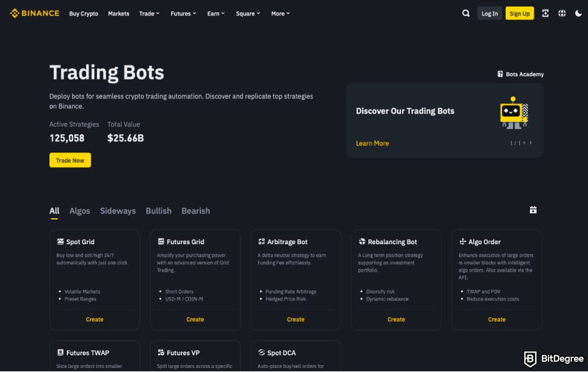Switch to the Bullish tab
The image size is (588, 372).
pos(158,211)
